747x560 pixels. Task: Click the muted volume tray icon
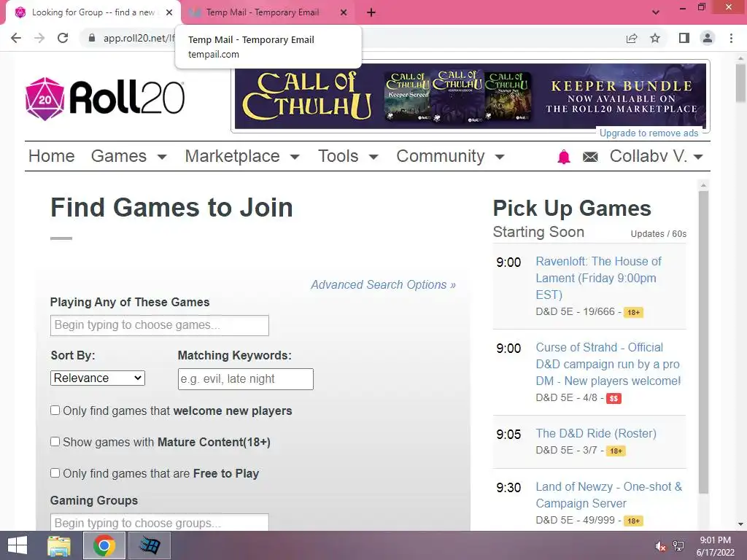click(660, 546)
